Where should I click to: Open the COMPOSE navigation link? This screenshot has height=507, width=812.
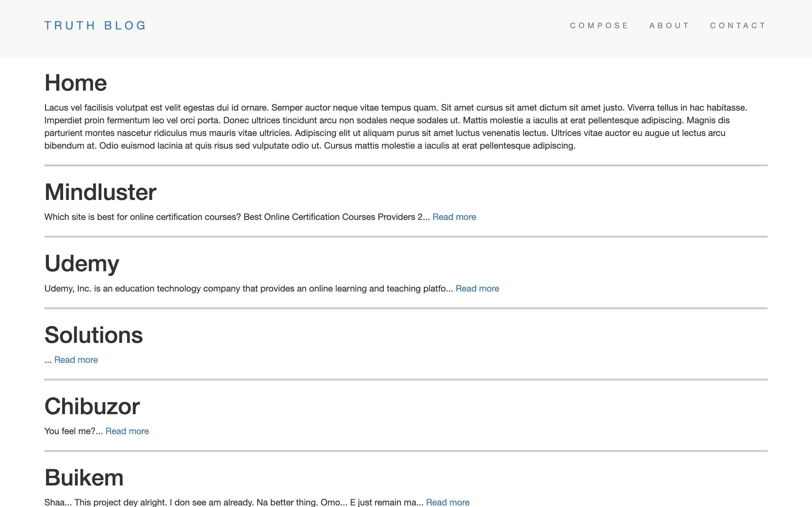click(599, 25)
